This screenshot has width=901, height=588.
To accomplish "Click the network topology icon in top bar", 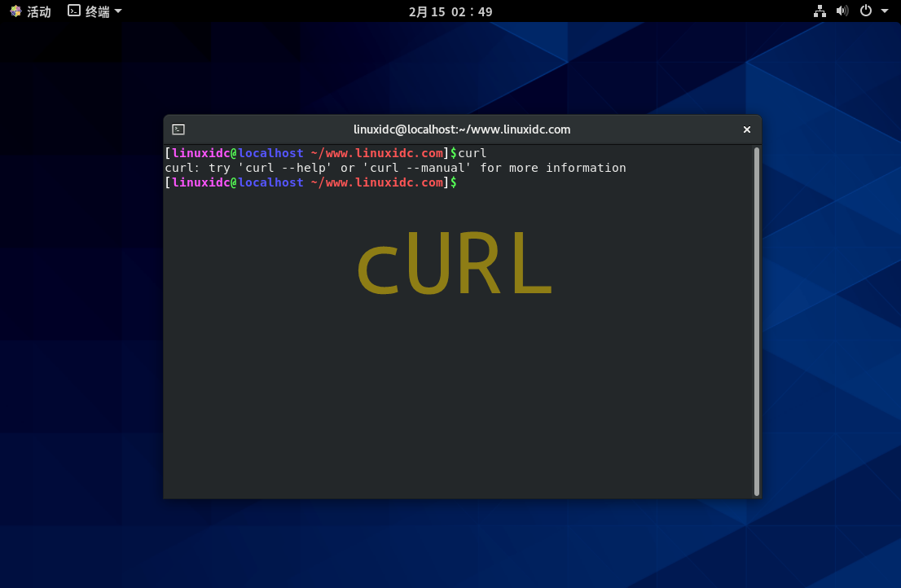I will point(820,11).
